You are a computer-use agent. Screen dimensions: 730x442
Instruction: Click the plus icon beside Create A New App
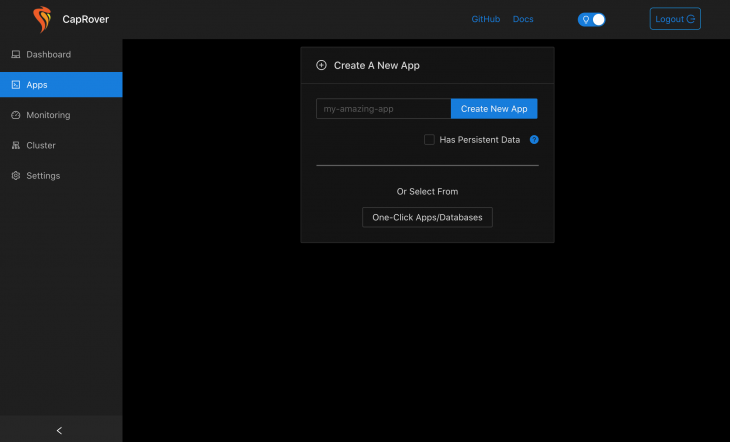point(321,65)
